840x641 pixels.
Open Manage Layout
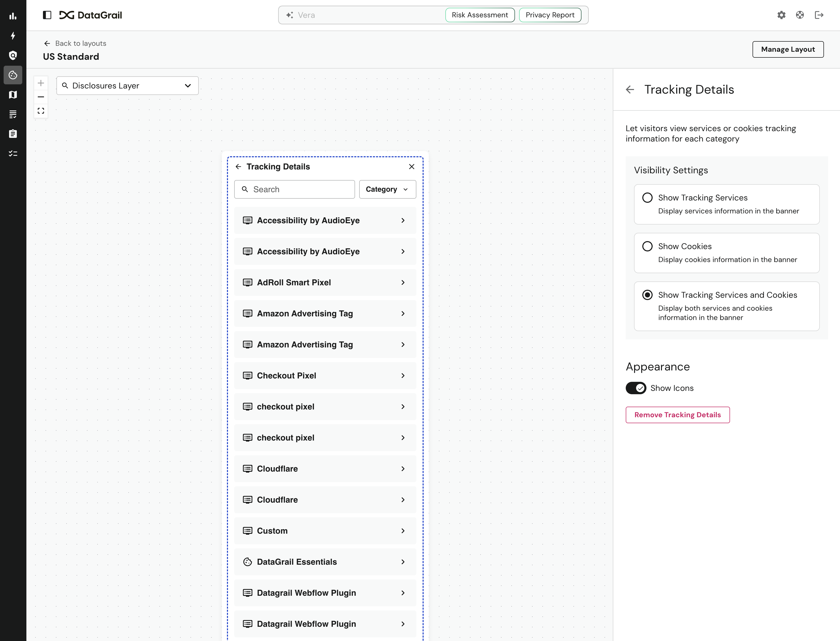pyautogui.click(x=787, y=49)
